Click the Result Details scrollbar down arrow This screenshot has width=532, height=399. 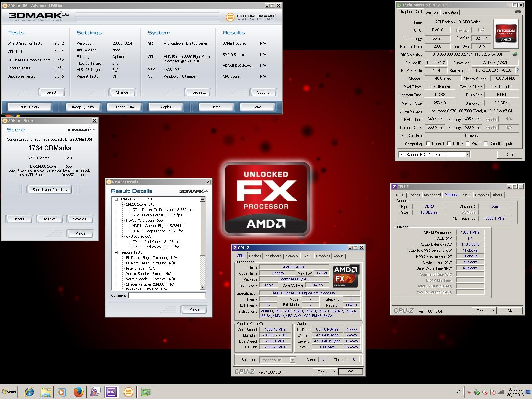tap(203, 287)
